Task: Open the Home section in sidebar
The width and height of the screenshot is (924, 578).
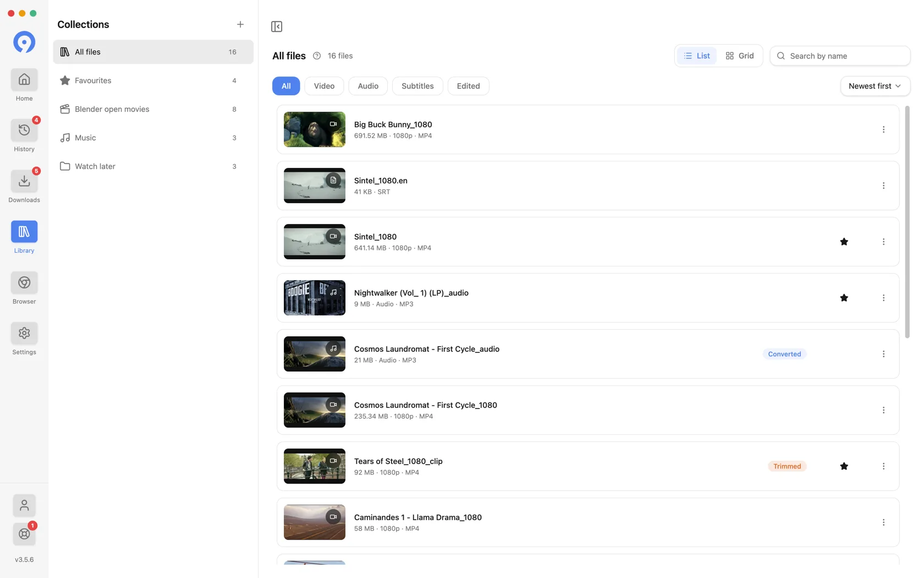Action: [24, 80]
